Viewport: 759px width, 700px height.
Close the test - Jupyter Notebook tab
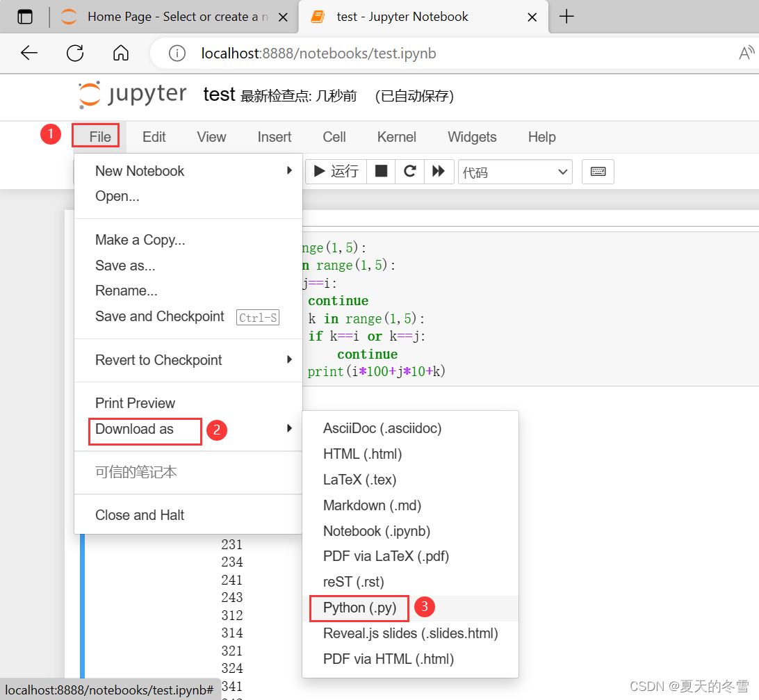[x=532, y=17]
